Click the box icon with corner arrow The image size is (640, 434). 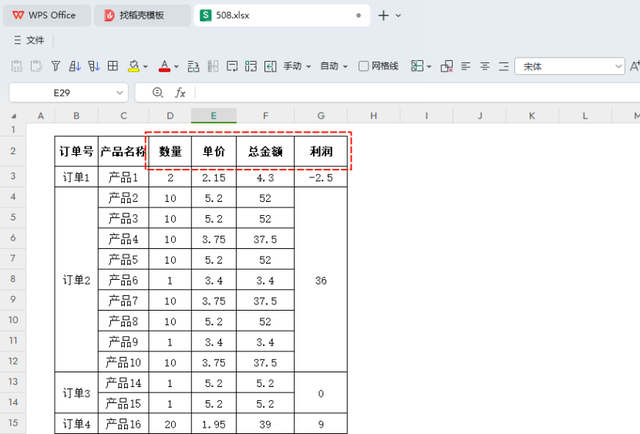(232, 66)
